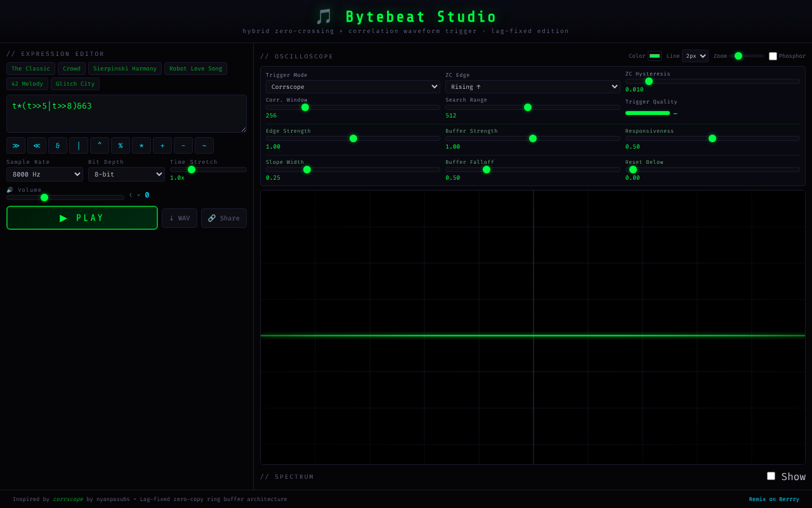
Task: Open the corrscope link in footer
Action: coord(68,499)
